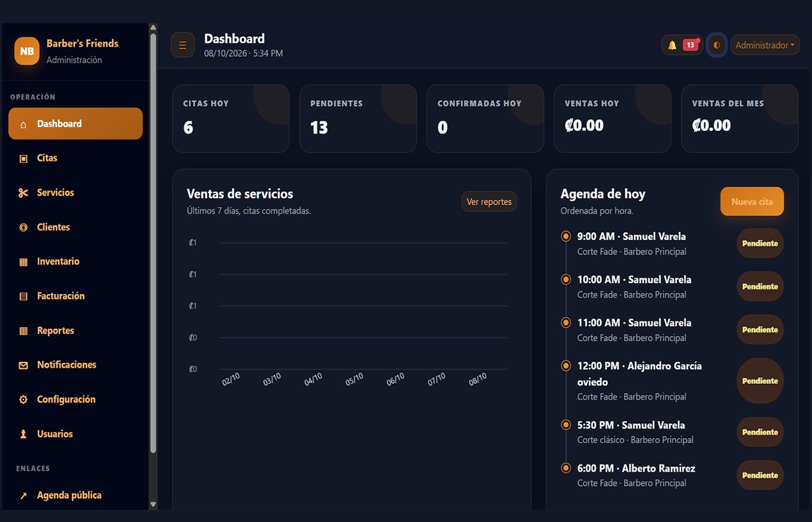
Task: Select Inventario in the sidebar
Action: point(75,262)
